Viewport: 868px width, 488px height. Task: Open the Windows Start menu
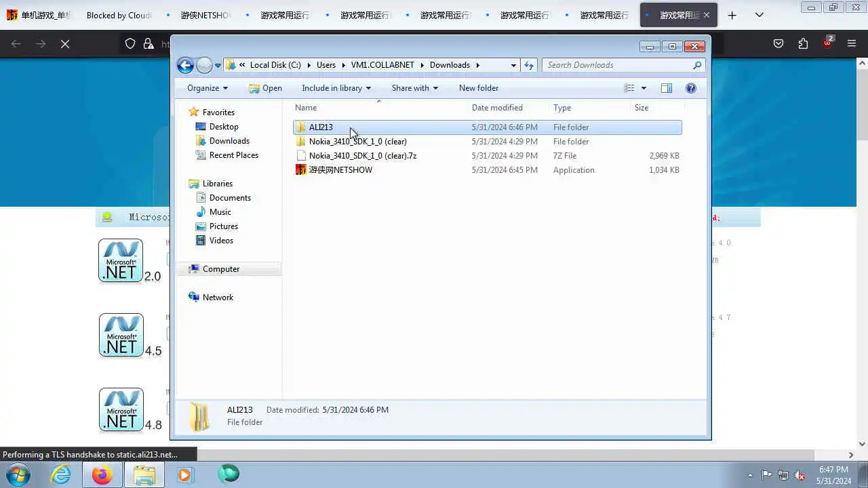[18, 474]
